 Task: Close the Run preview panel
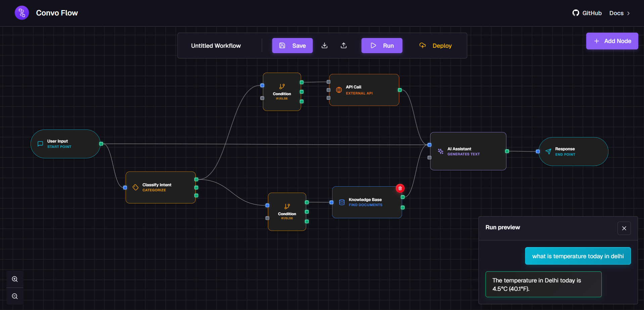coord(624,228)
